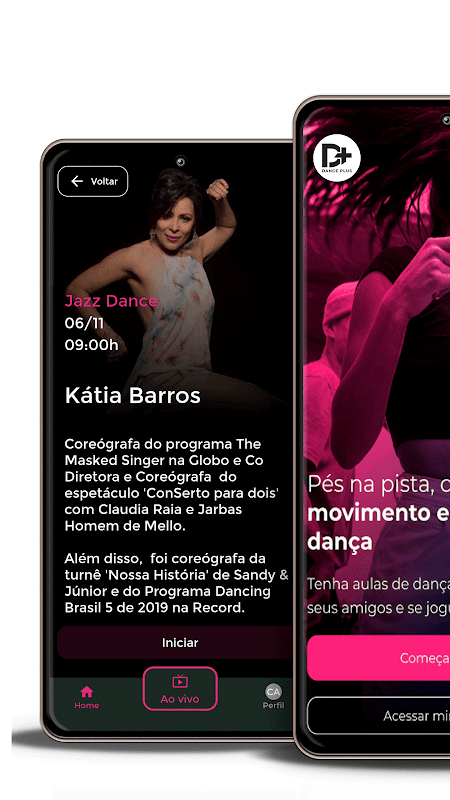This screenshot has width=450, height=800.
Task: Tap the bold movimento e dança headline
Action: click(x=378, y=528)
